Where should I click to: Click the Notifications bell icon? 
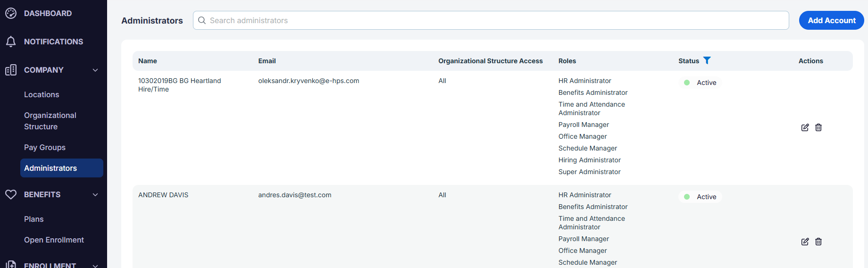11,42
